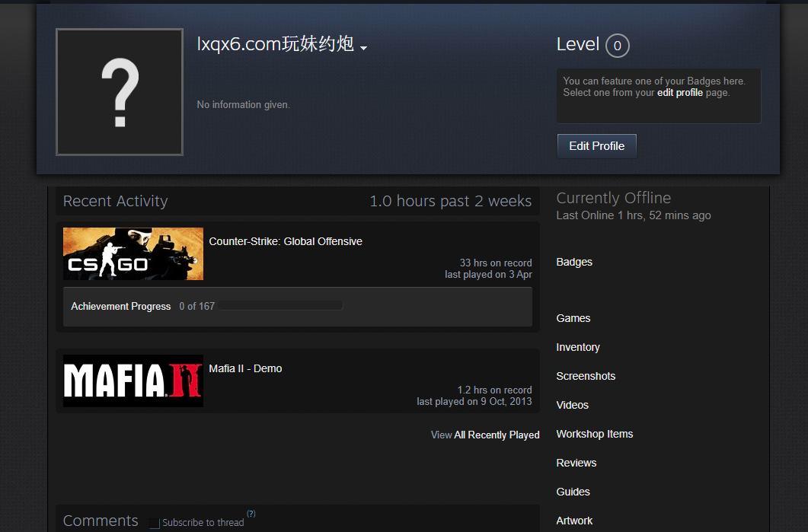This screenshot has width=808, height=532.
Task: Click the question mark profile avatar
Action: click(120, 91)
